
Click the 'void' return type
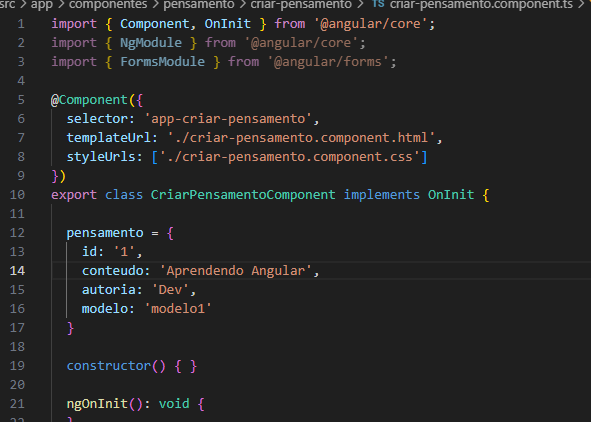click(174, 404)
